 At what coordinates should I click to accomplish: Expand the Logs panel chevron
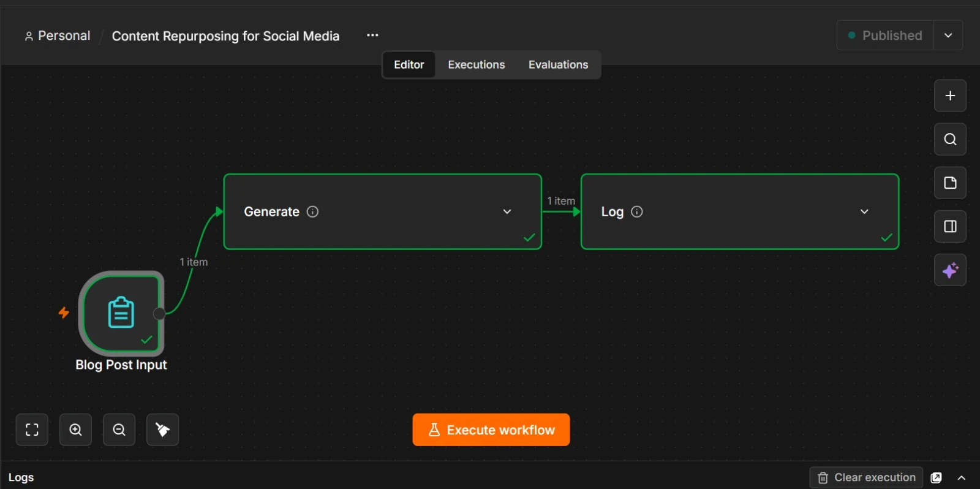click(962, 477)
